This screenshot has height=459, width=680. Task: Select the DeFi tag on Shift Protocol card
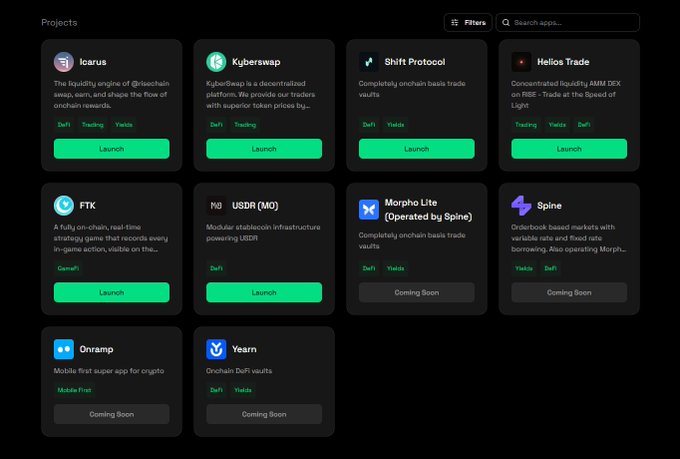[369, 125]
